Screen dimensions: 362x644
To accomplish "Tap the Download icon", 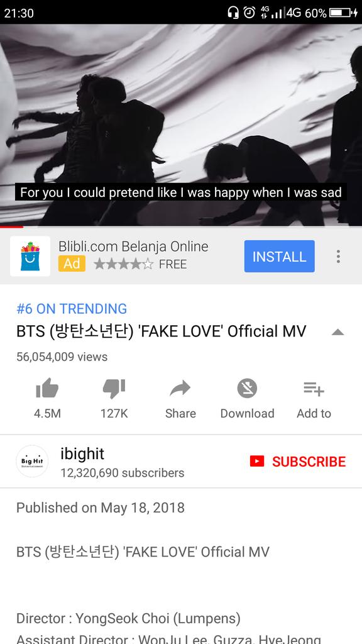I will (x=247, y=388).
